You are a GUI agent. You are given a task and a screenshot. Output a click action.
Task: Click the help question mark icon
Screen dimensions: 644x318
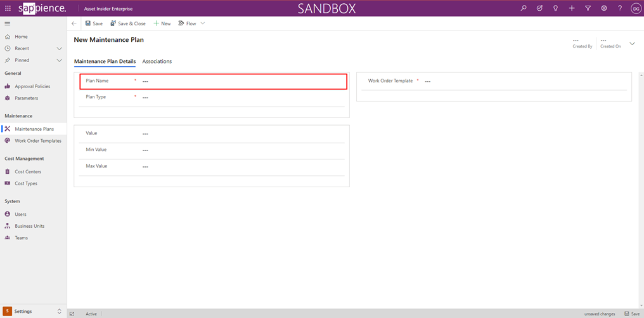(620, 8)
